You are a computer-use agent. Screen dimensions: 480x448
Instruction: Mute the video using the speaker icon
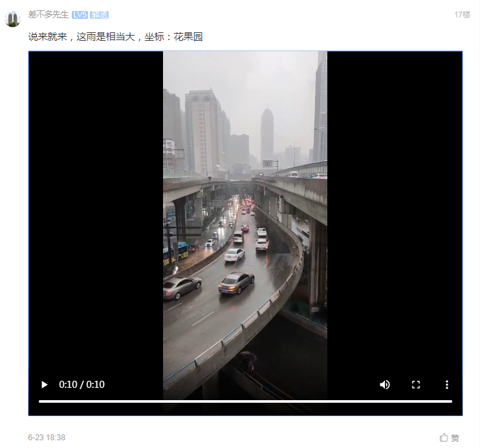(x=385, y=385)
